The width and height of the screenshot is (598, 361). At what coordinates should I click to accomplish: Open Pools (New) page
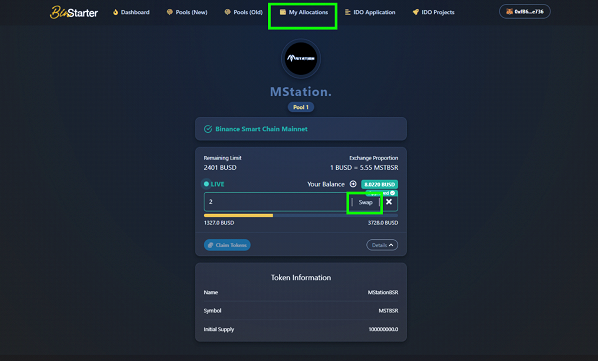pos(187,12)
